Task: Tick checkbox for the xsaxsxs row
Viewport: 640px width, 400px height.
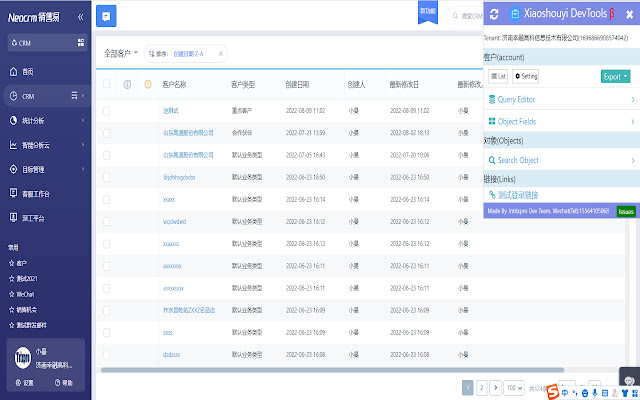Action: 107,244
